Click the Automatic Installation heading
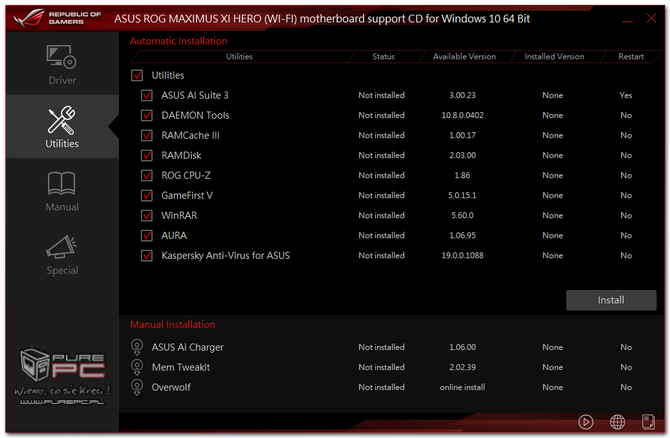The image size is (670, 438). [x=179, y=41]
